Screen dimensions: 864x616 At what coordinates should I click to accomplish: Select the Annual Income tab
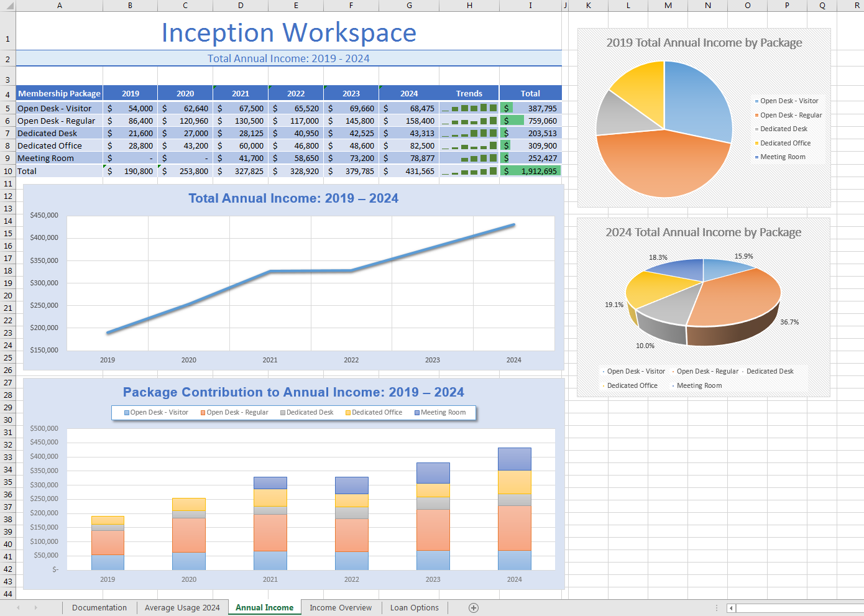[264, 607]
